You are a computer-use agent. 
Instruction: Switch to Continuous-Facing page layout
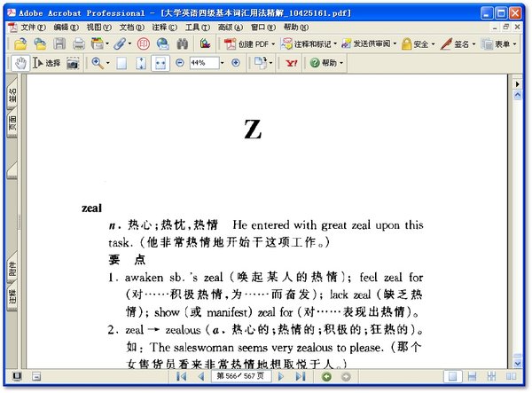pos(491,376)
